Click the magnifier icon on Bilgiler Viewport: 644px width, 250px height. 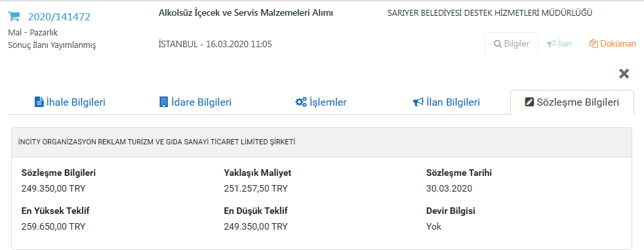497,43
